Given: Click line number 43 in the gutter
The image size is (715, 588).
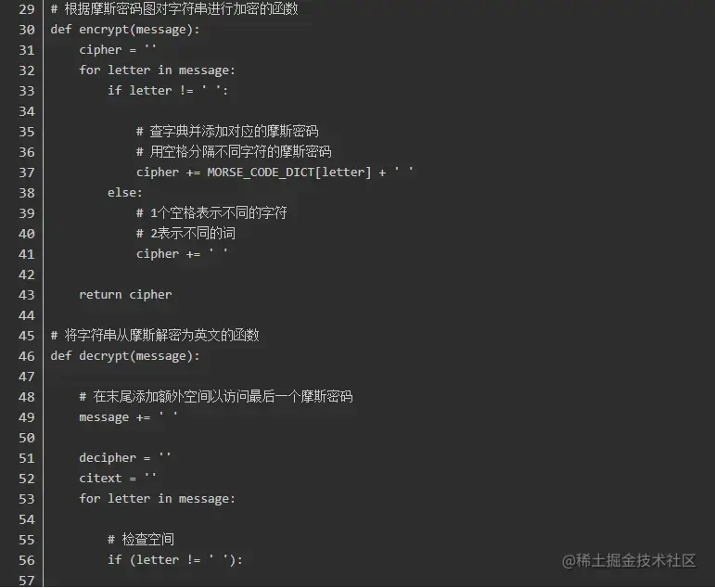Looking at the screenshot, I should 27,295.
